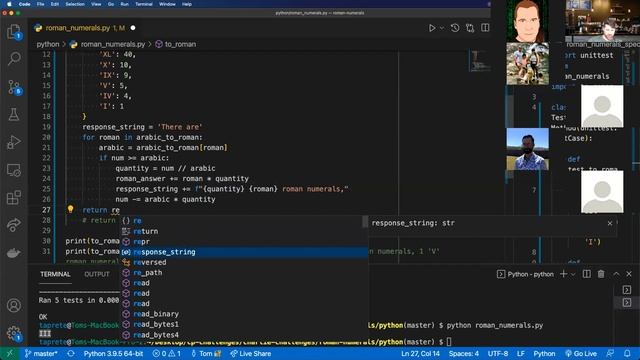The image size is (640, 360).
Task: Change indentation via Spaces: 4
Action: pyautogui.click(x=464, y=353)
